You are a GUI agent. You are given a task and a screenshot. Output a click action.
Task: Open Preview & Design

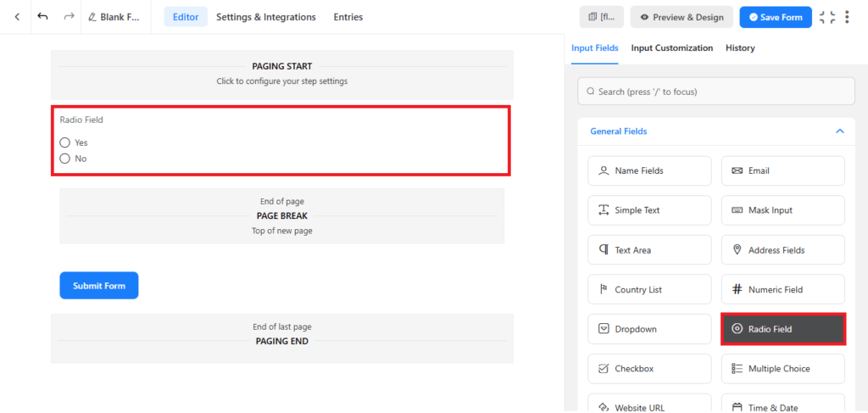pyautogui.click(x=682, y=17)
